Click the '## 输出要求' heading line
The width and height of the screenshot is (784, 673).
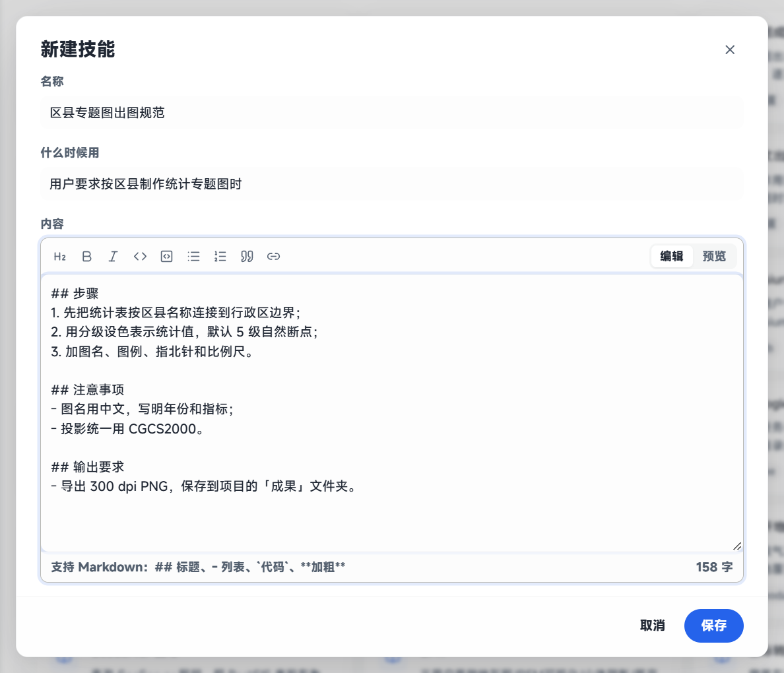pyautogui.click(x=88, y=467)
